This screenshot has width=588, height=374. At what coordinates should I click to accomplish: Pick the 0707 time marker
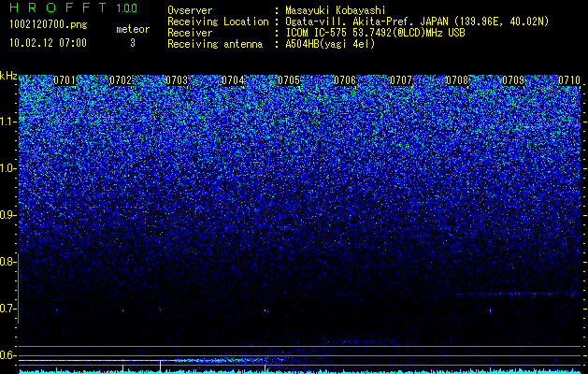coord(401,80)
